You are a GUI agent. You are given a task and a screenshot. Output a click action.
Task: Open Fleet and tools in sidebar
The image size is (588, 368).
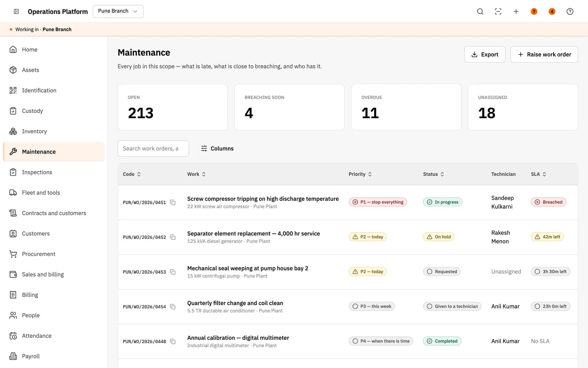click(x=54, y=192)
